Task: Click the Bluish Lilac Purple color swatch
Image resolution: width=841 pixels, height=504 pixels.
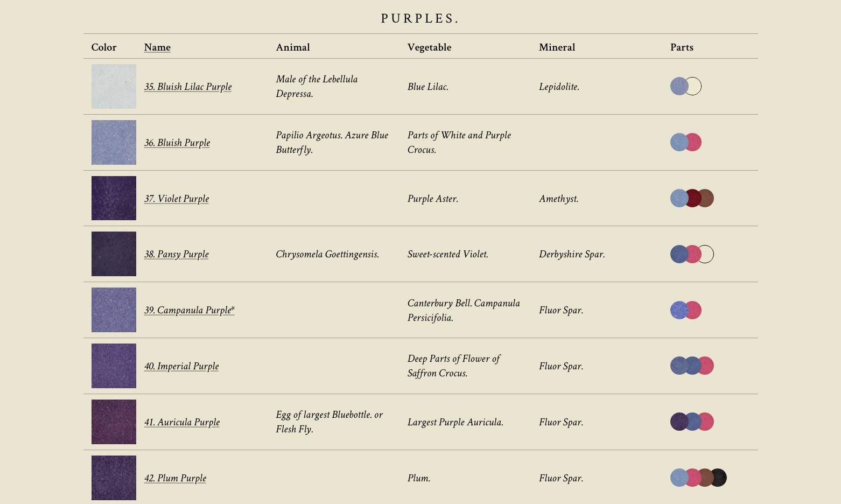Action: (114, 87)
